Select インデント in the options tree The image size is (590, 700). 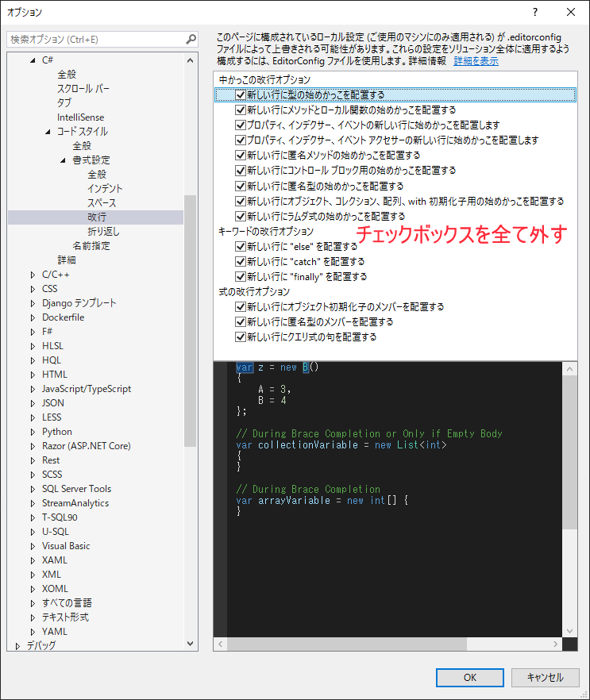(105, 189)
